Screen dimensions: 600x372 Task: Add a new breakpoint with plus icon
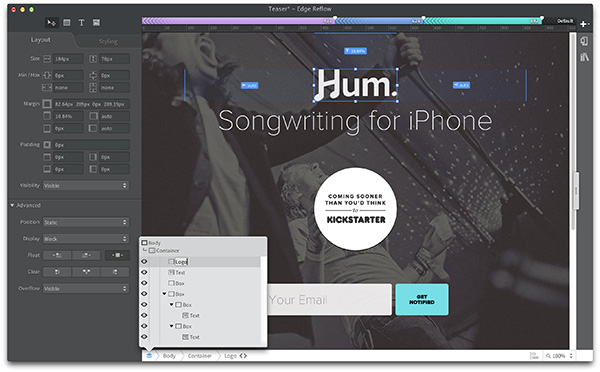(x=583, y=24)
